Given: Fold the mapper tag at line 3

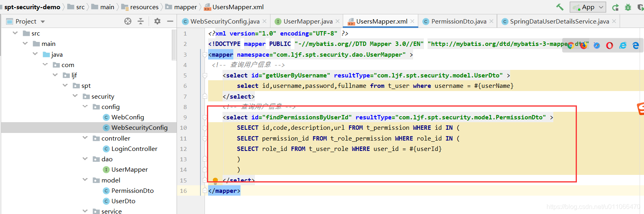Looking at the screenshot, I should click(x=205, y=55).
